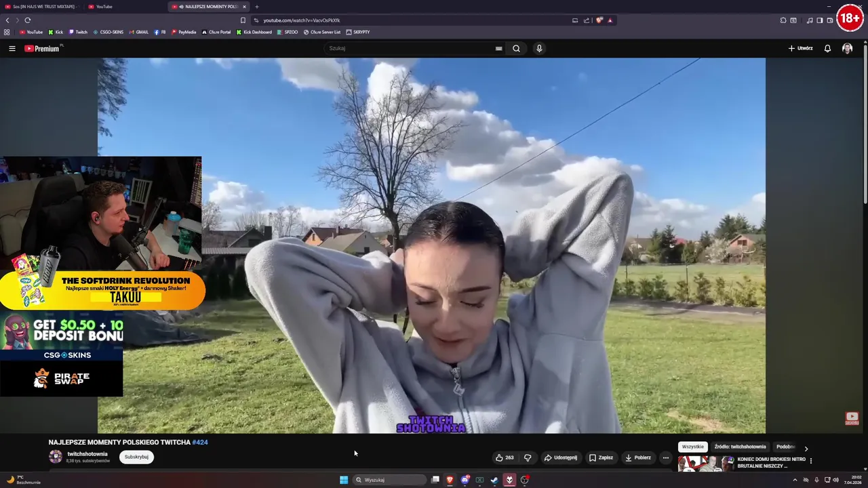Open the Twitch bookmark
The height and width of the screenshot is (488, 868).
point(78,32)
